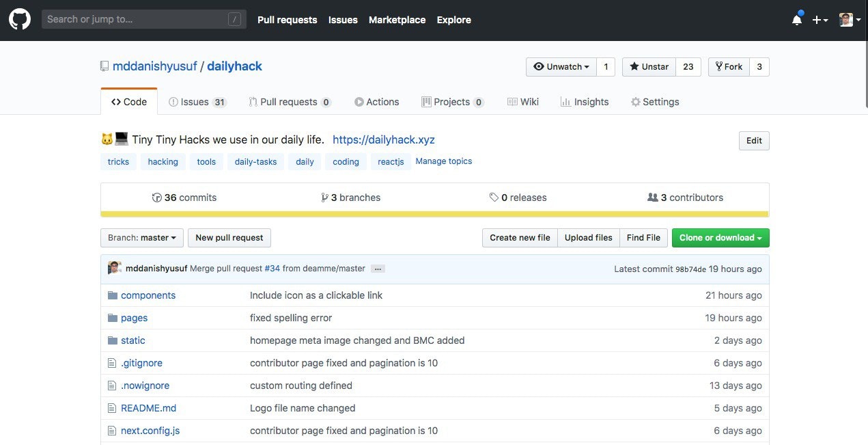Click the yellow language bar

(x=435, y=214)
